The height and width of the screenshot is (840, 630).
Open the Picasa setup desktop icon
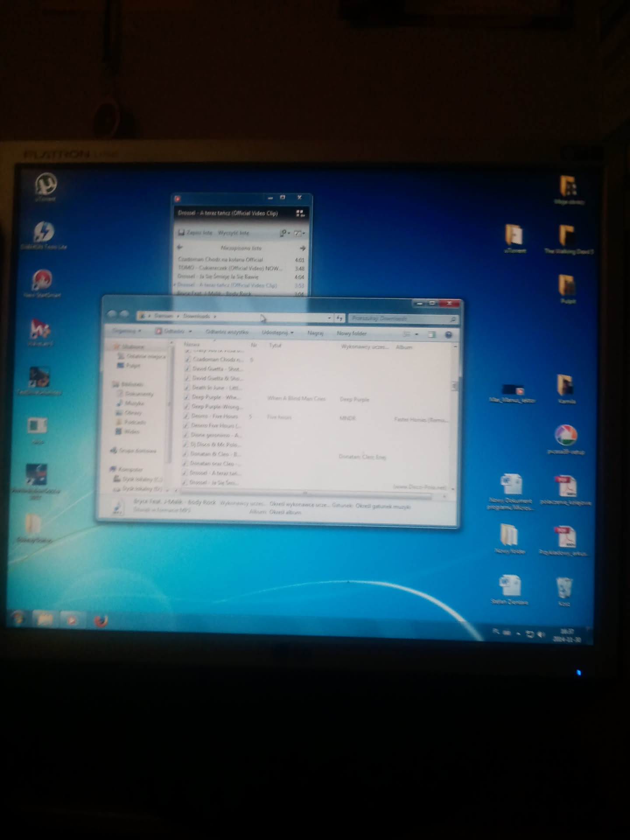tap(566, 435)
